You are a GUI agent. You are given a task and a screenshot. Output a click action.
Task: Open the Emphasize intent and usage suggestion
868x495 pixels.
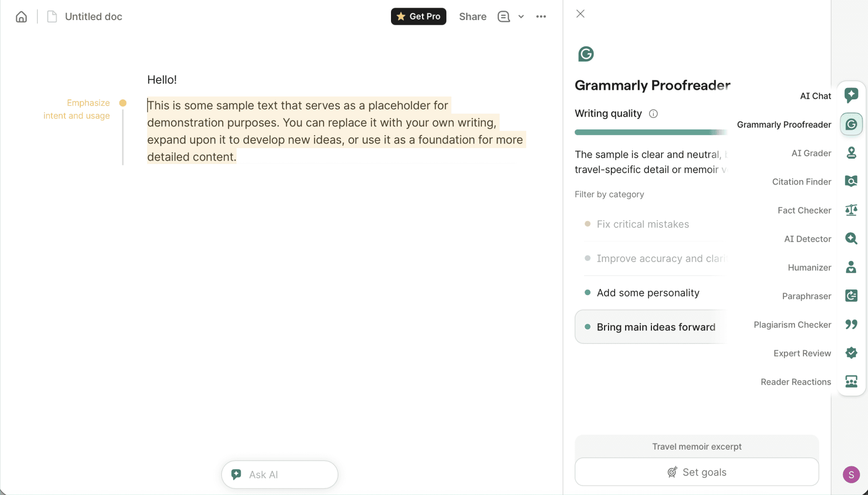[x=76, y=109]
